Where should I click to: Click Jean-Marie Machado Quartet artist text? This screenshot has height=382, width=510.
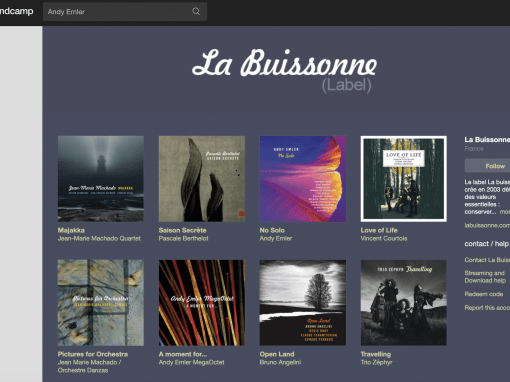coord(99,238)
